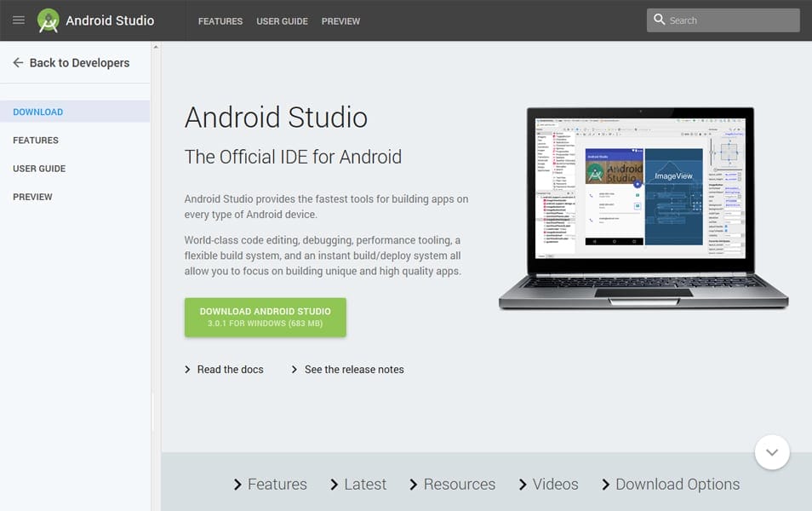Click the search magnifier icon
The width and height of the screenshot is (812, 511).
point(659,20)
